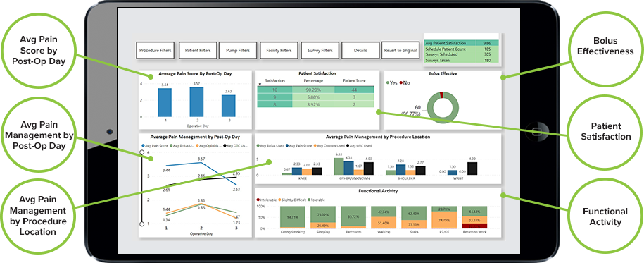Click the upper handle of the vertical range slider

142,152
